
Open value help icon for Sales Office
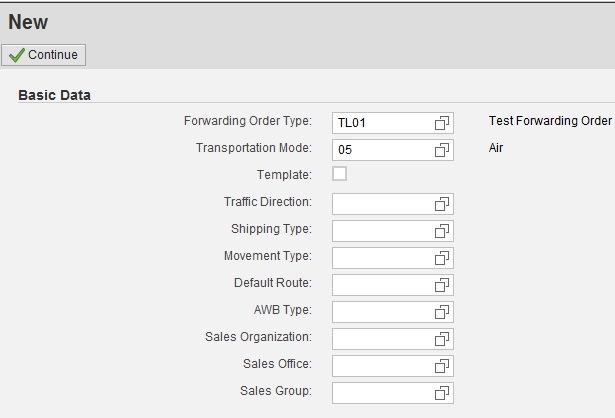tap(442, 367)
